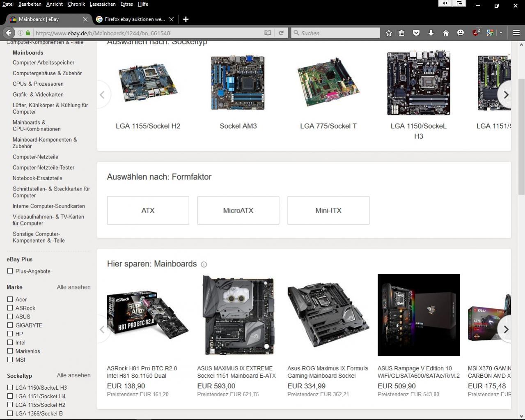
Task: Open the Datei menu
Action: (x=8, y=4)
